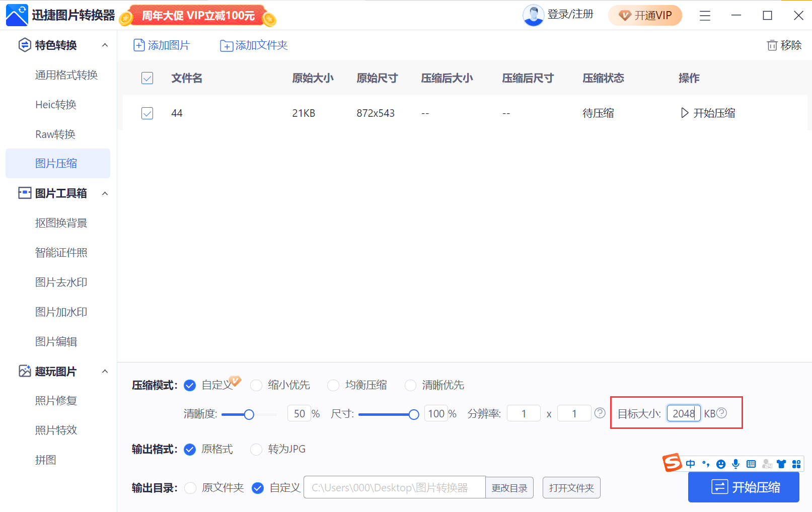Click the microphone voice input icon
The width and height of the screenshot is (812, 512).
[x=735, y=464]
